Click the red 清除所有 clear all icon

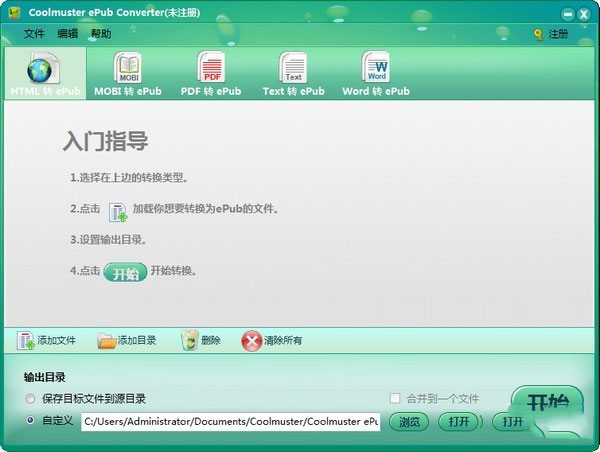[251, 341]
